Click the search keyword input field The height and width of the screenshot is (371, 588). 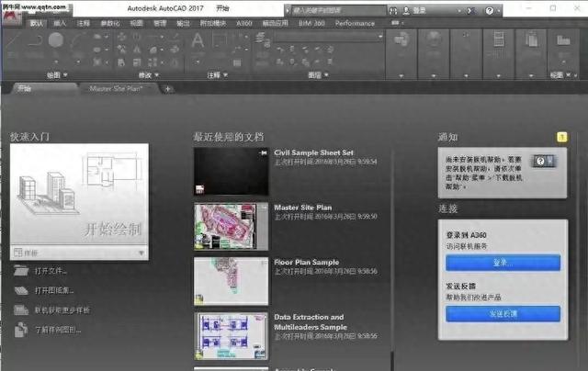(333, 8)
